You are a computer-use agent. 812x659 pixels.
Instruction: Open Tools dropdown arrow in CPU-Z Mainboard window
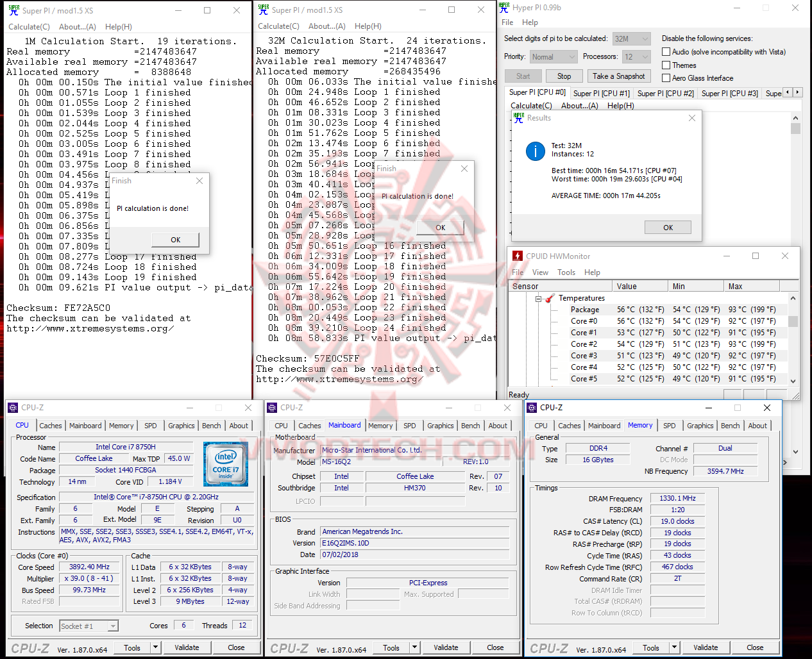[x=414, y=647]
